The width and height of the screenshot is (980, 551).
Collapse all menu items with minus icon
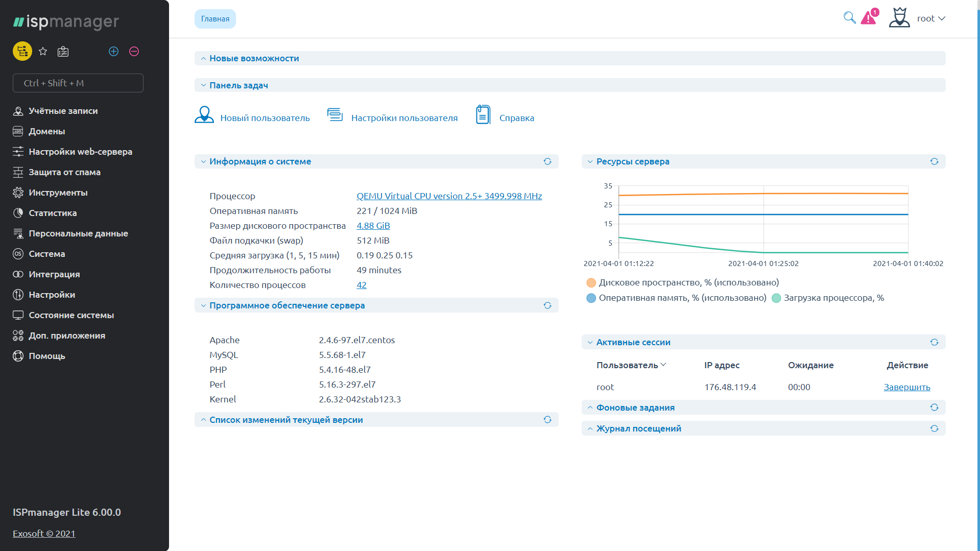(134, 52)
